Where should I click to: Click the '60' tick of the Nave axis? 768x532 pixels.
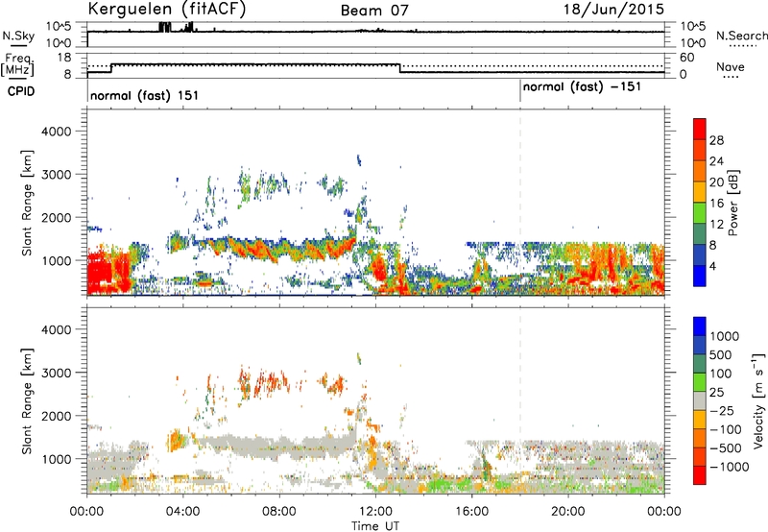686,58
